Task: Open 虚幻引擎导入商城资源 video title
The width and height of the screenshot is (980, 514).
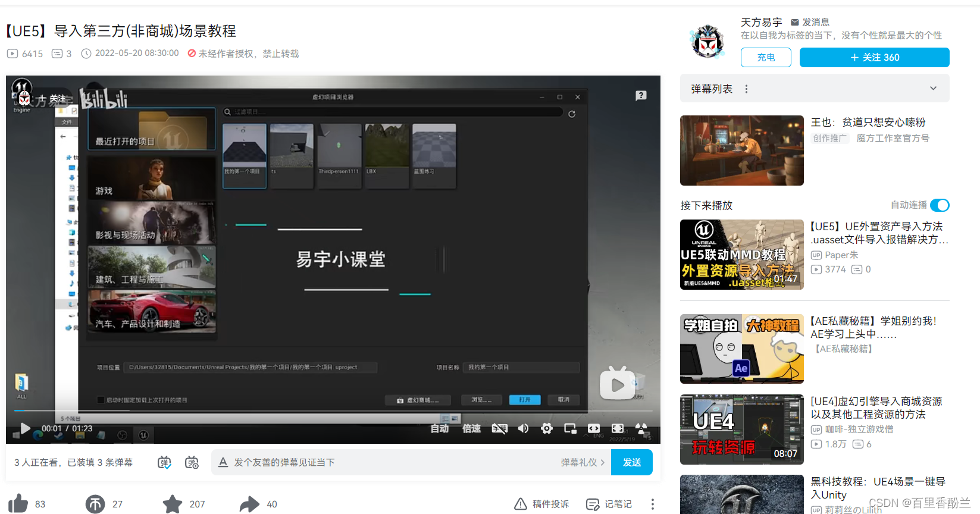Action: pos(876,408)
